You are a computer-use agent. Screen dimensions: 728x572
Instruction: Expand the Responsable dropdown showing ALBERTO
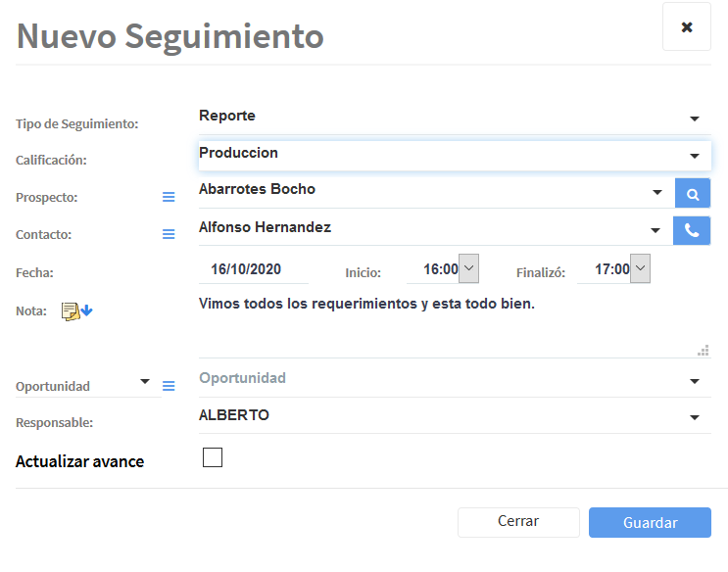[x=694, y=417]
